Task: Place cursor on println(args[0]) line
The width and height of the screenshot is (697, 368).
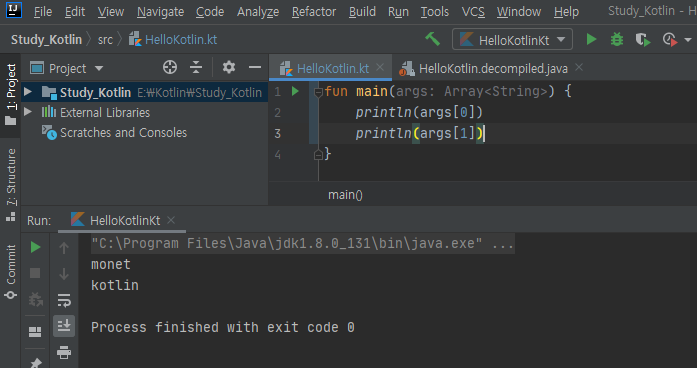Action: click(419, 112)
